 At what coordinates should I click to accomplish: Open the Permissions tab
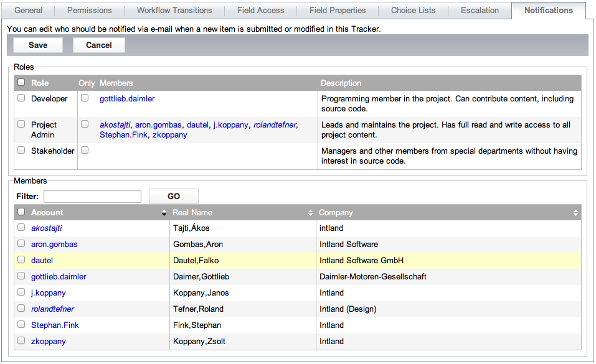[89, 10]
